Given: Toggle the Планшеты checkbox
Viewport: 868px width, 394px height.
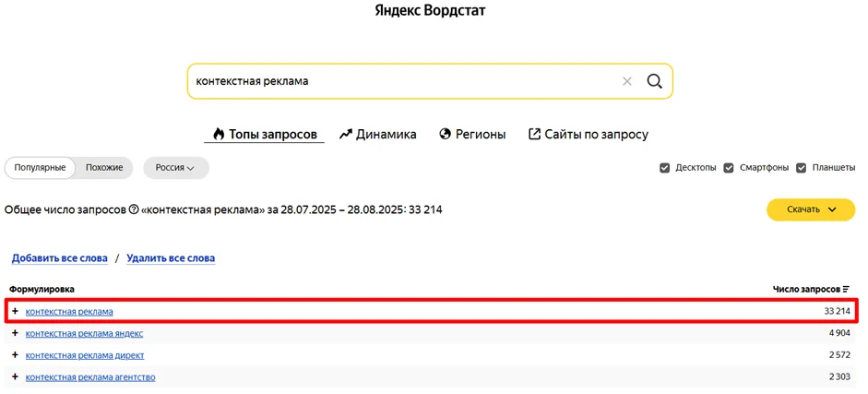Looking at the screenshot, I should point(801,168).
